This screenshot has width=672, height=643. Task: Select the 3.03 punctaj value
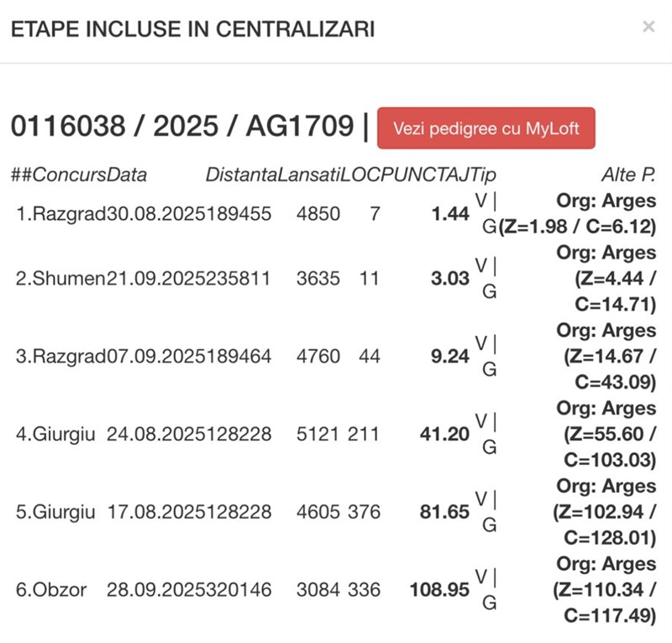pyautogui.click(x=449, y=279)
